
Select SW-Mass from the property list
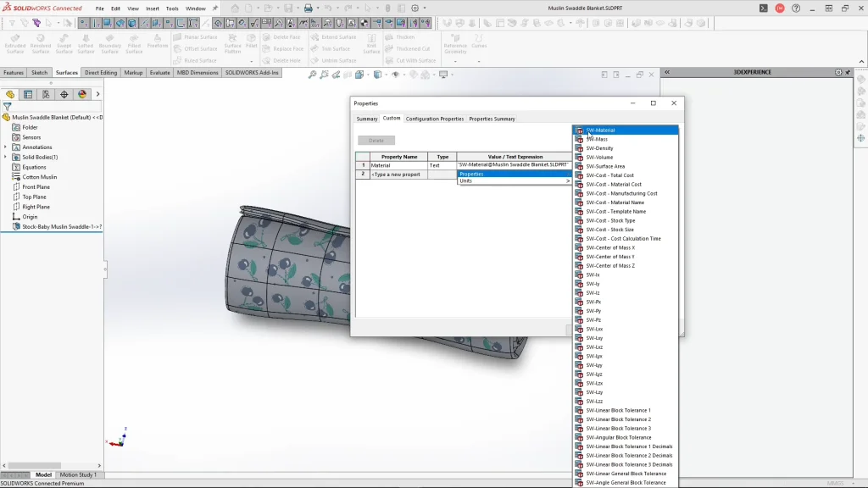pos(597,139)
